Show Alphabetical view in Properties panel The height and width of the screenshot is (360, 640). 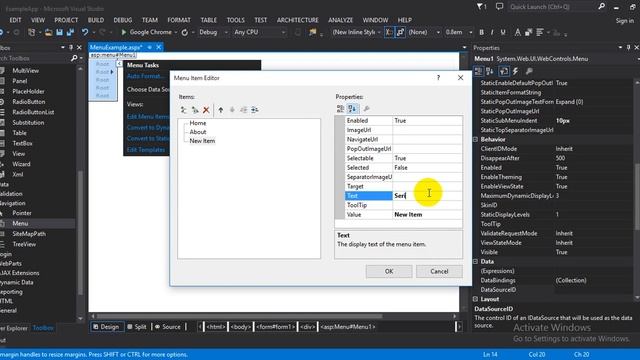click(490, 71)
